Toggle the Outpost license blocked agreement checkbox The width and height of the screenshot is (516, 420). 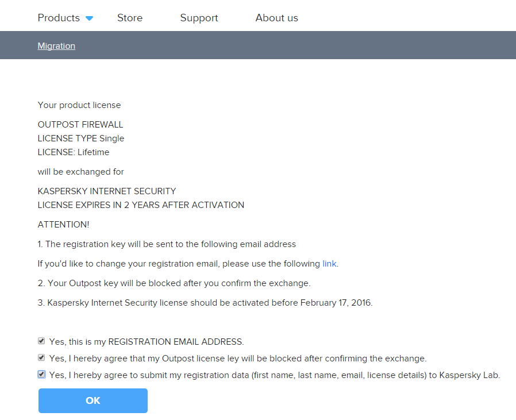pyautogui.click(x=41, y=358)
